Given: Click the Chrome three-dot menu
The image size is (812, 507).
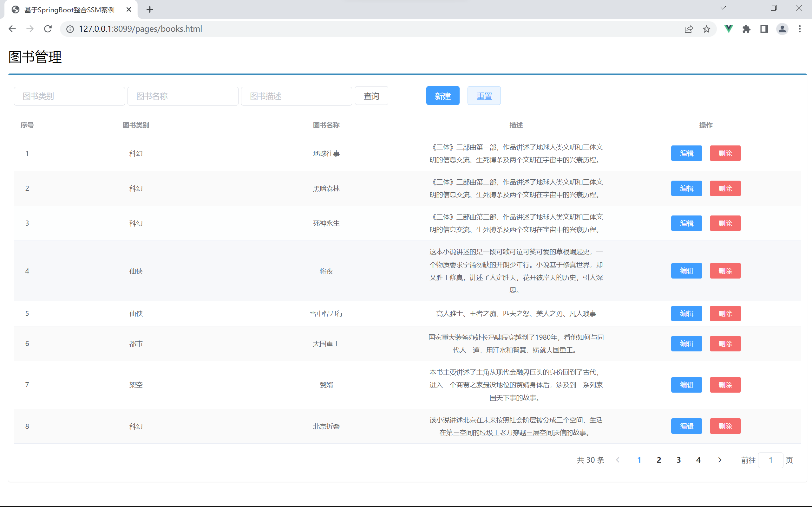Looking at the screenshot, I should pyautogui.click(x=800, y=29).
